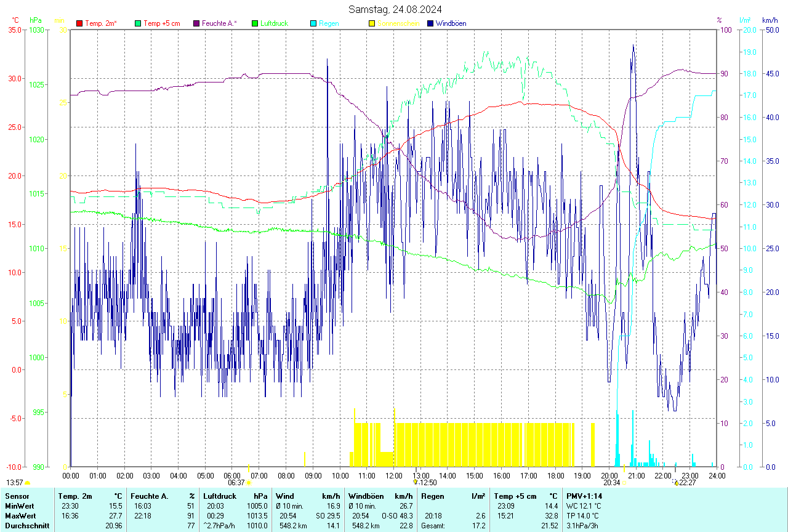Image resolution: width=788 pixels, height=532 pixels.
Task: Click the '3.1hPa/3h' pressure change value
Action: point(584,525)
